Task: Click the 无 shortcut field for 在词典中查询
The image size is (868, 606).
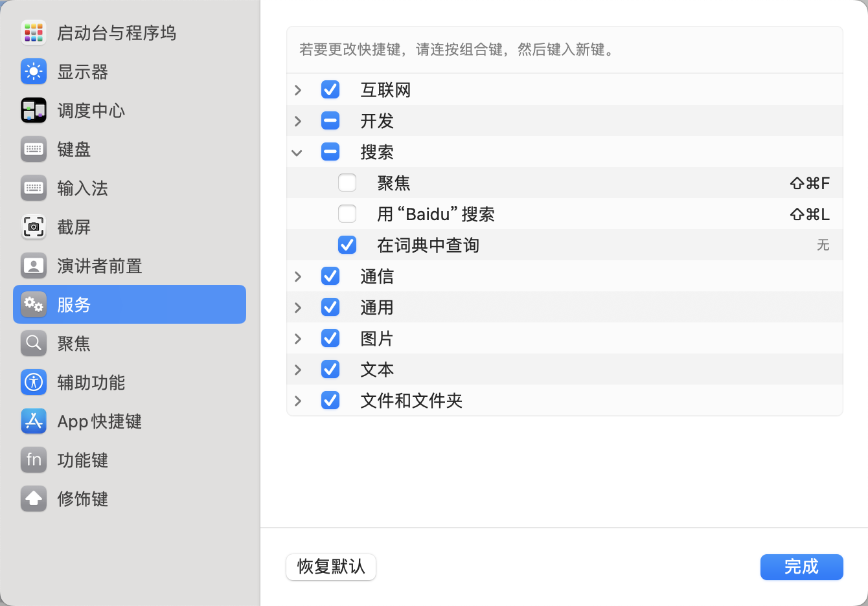Action: 823,245
